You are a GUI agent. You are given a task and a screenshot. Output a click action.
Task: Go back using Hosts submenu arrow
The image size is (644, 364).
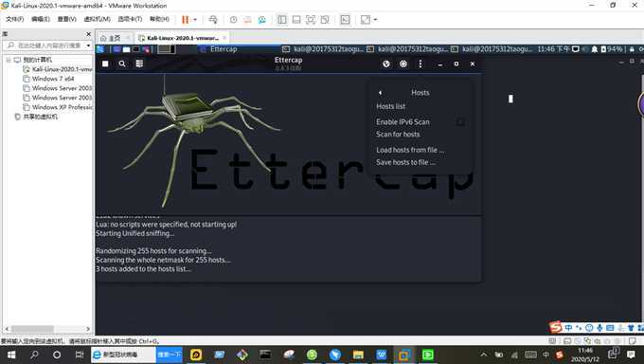pyautogui.click(x=380, y=93)
